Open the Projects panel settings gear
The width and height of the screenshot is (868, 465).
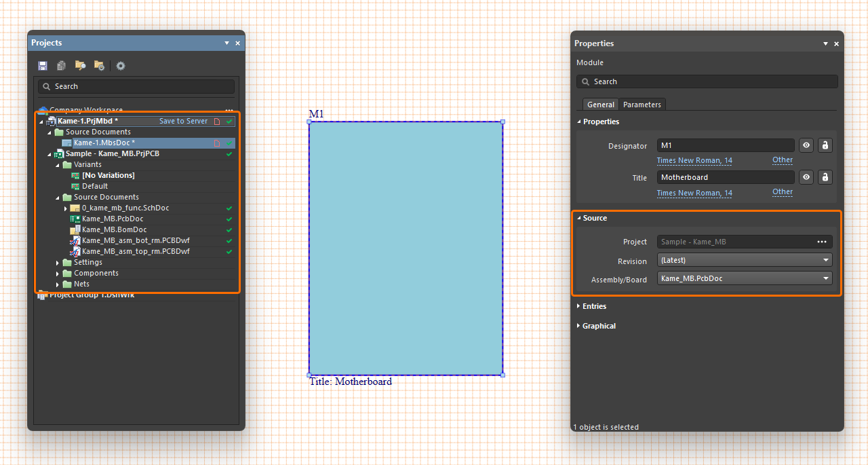coord(121,66)
